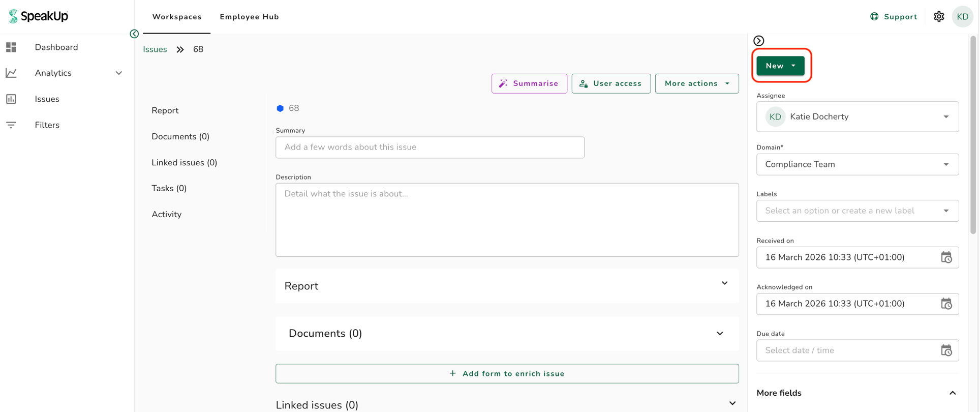The image size is (980, 412).
Task: Open the Support link
Action: point(894,17)
